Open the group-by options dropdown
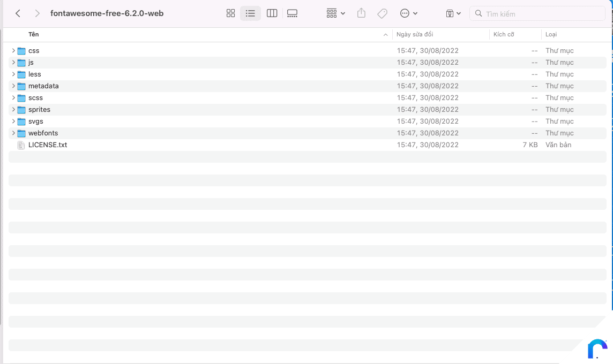The image size is (613, 364). 336,13
